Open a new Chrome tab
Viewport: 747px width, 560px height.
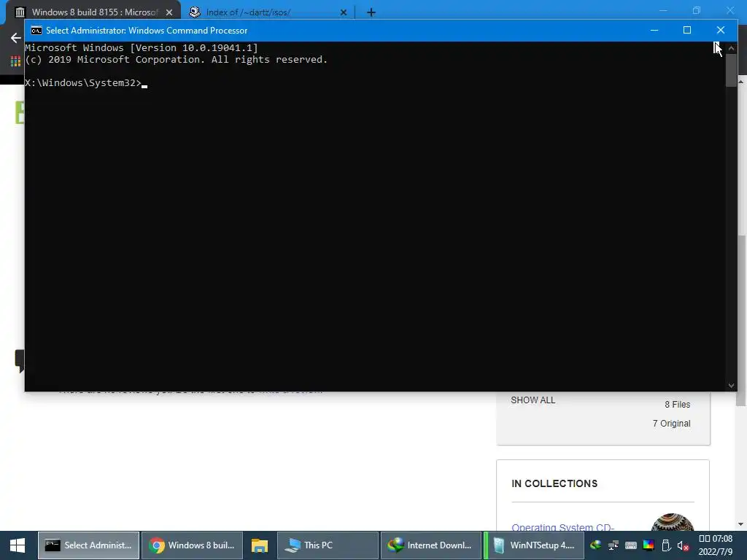[x=371, y=12]
